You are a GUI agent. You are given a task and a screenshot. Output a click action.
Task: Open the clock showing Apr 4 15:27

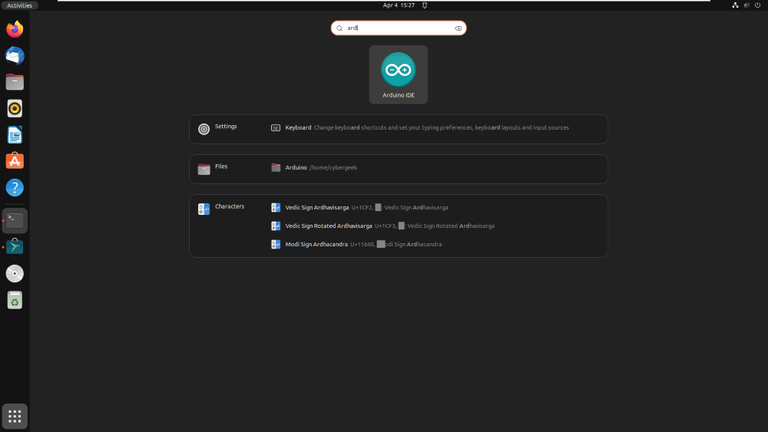(x=399, y=5)
